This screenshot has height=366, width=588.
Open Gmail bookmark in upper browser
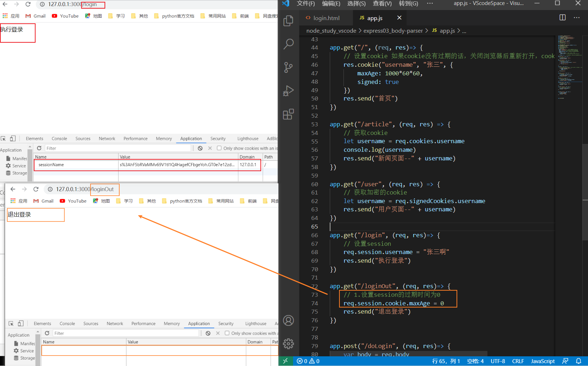(36, 16)
